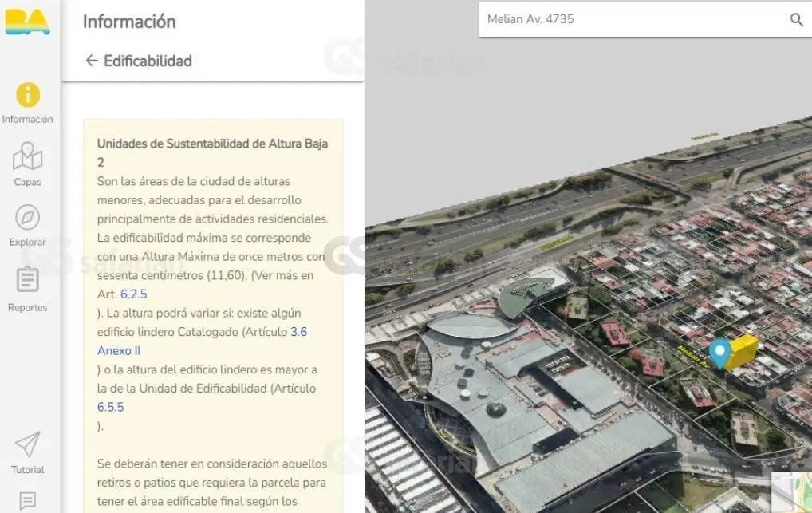Viewport: 812px width, 513px height.
Task: Click the blue location pin on map
Action: [x=719, y=353]
